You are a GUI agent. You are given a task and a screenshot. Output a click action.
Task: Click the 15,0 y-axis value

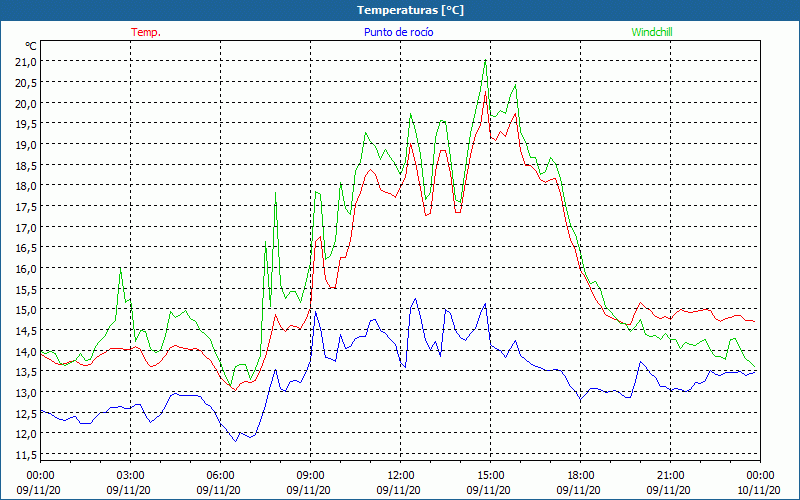click(x=26, y=309)
